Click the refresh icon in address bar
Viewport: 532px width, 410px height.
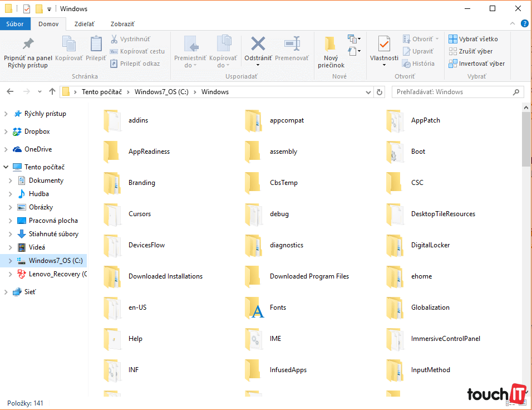[x=380, y=92]
